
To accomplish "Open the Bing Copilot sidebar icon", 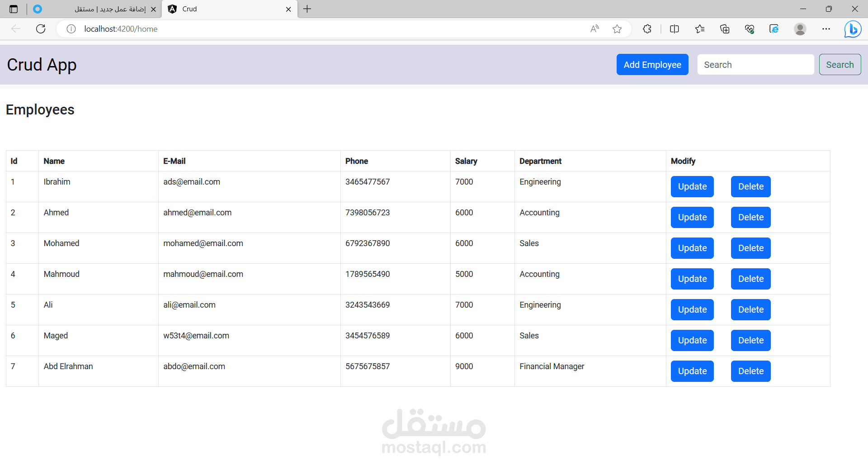I will [853, 29].
